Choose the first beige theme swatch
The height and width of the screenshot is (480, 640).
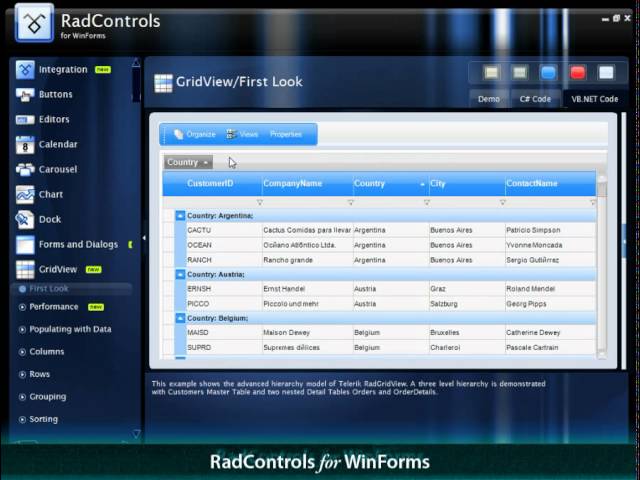(x=492, y=73)
